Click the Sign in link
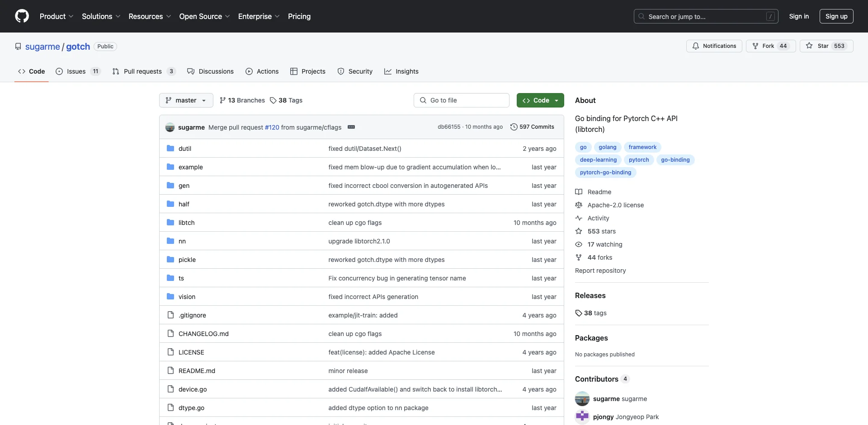The image size is (868, 425). pyautogui.click(x=799, y=16)
